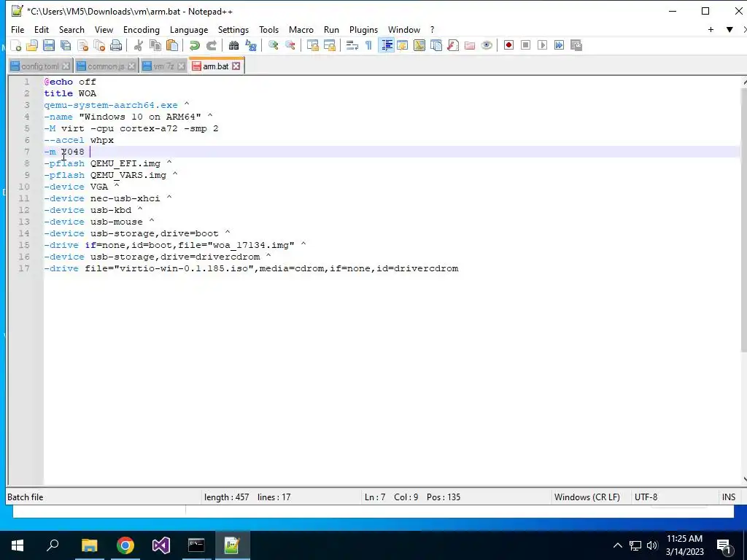Toggle show all characters pilcrow icon
The width and height of the screenshot is (747, 560).
point(368,45)
